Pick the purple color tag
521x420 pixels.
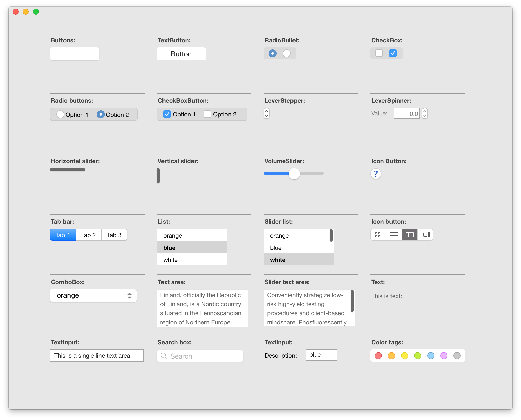(444, 356)
